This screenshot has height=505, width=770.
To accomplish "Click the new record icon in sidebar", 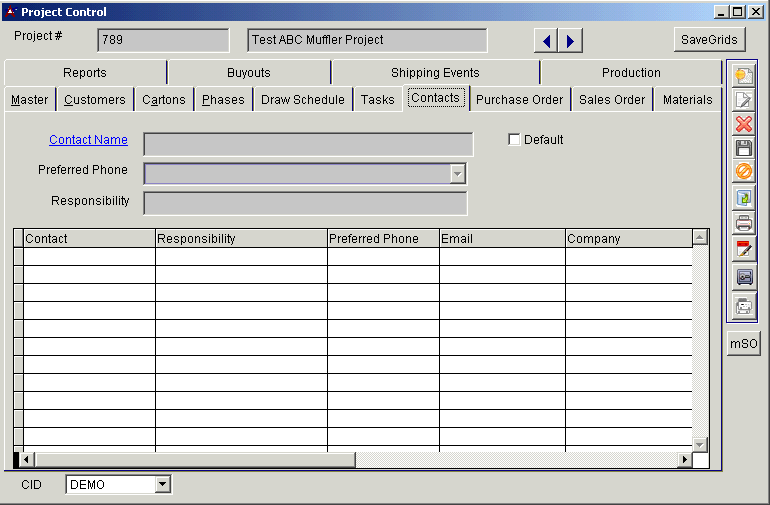I will (x=743, y=76).
